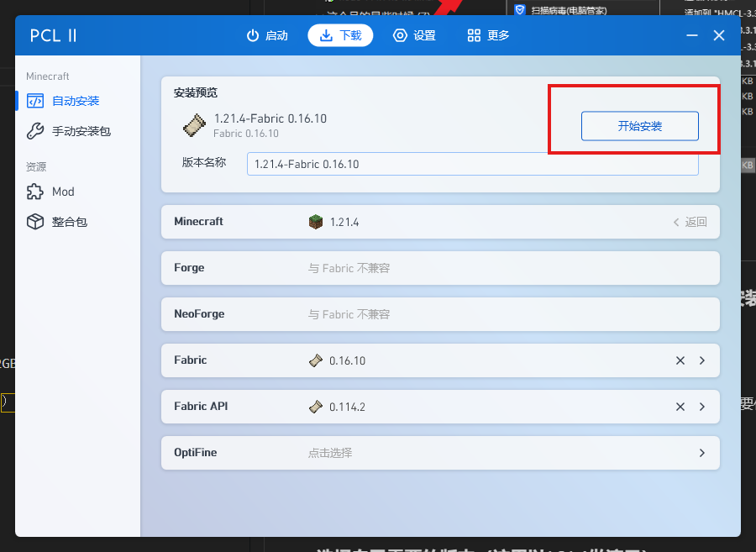Click the wrench icon for manual install packages
Screen dimensions: 756x552
(34, 131)
